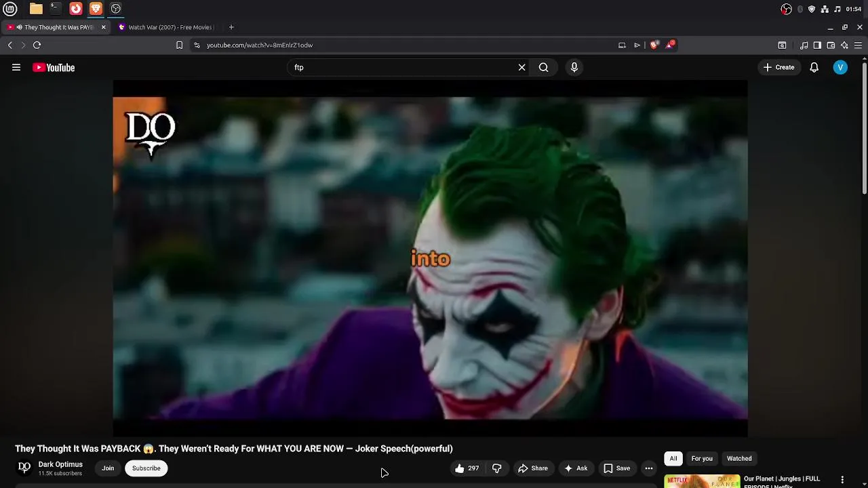
Task: Open the Brave playlist play icon in address bar
Action: click(637, 45)
